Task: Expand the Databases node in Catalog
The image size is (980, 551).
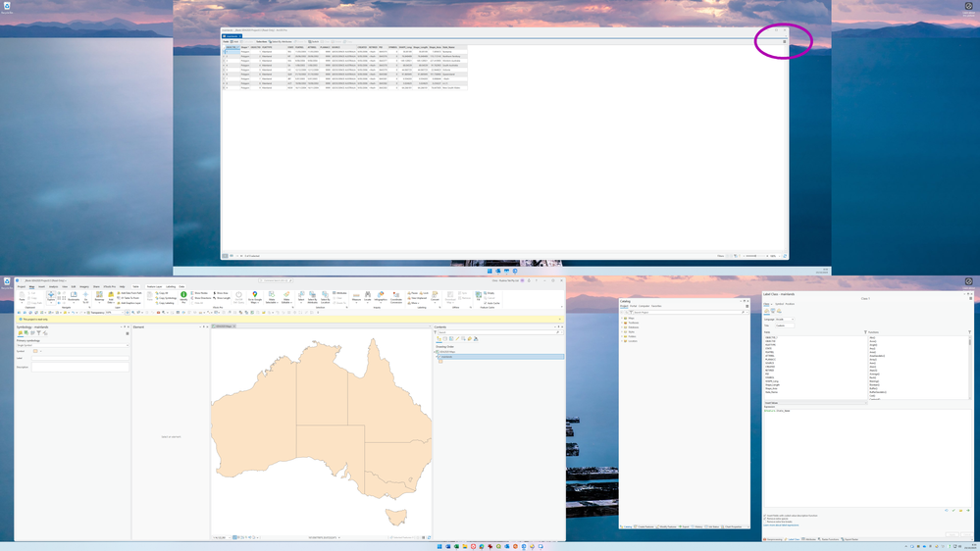Action: point(622,327)
